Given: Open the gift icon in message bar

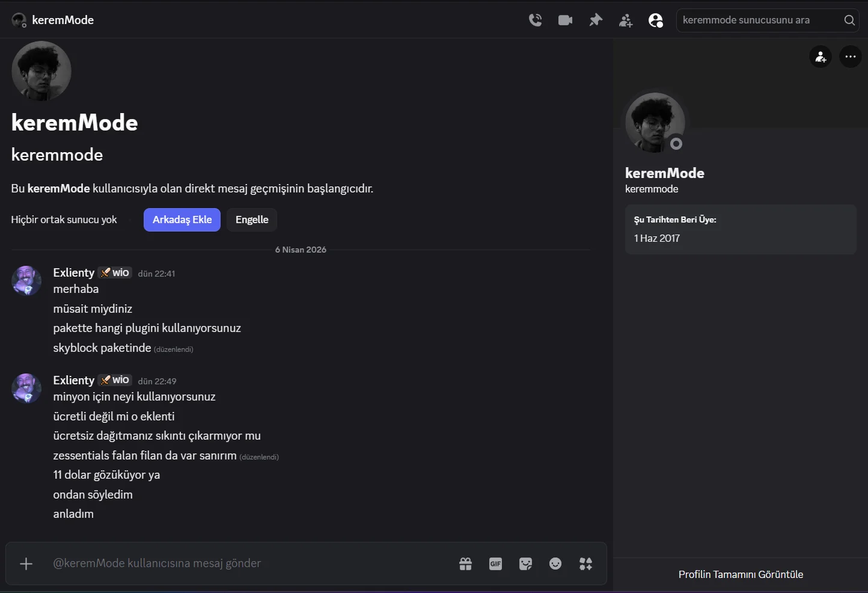Looking at the screenshot, I should tap(465, 564).
